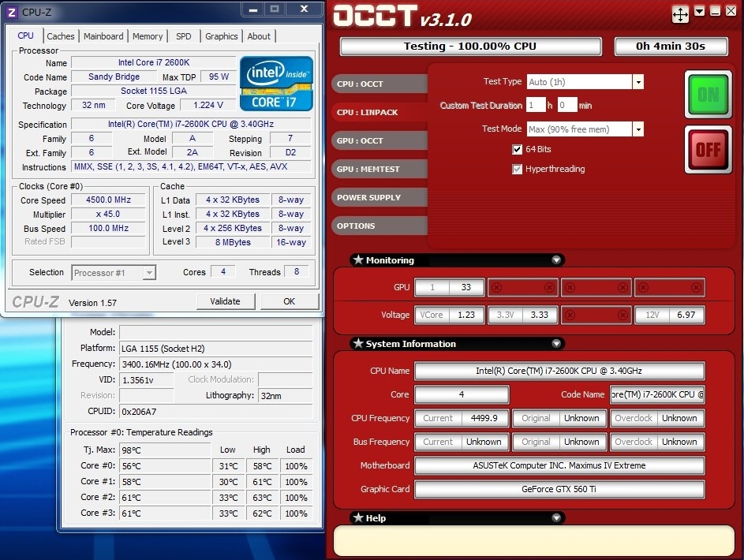Toggle the Hyperthreading checkbox

(518, 170)
